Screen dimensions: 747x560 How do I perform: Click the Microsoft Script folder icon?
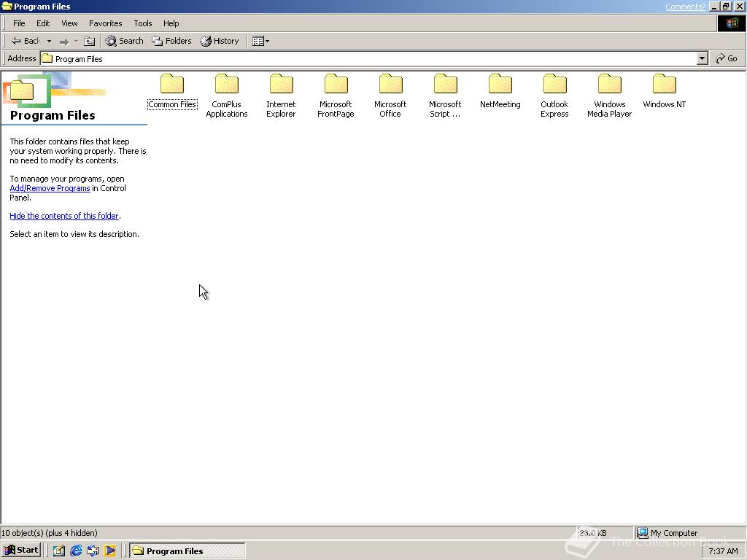446,85
